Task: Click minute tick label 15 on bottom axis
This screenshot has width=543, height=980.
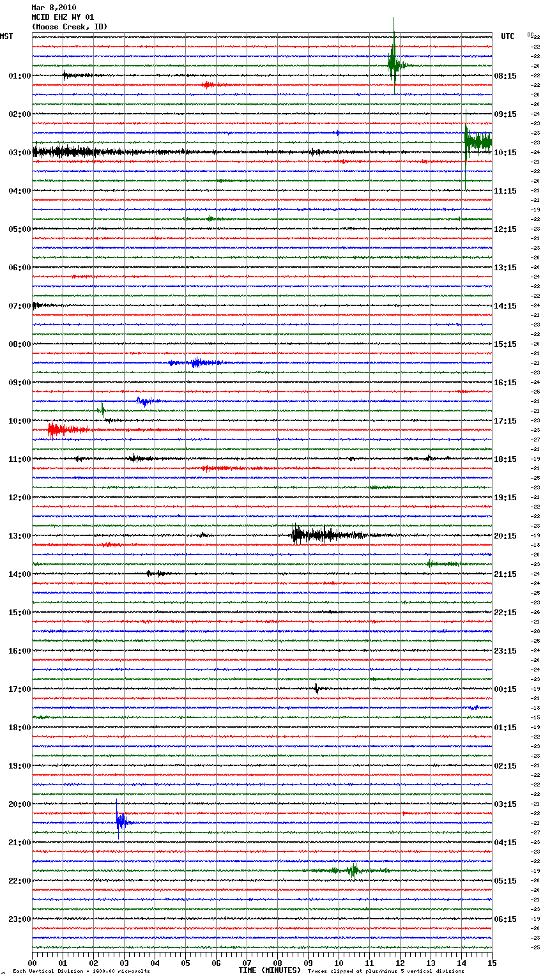Action: [x=492, y=963]
